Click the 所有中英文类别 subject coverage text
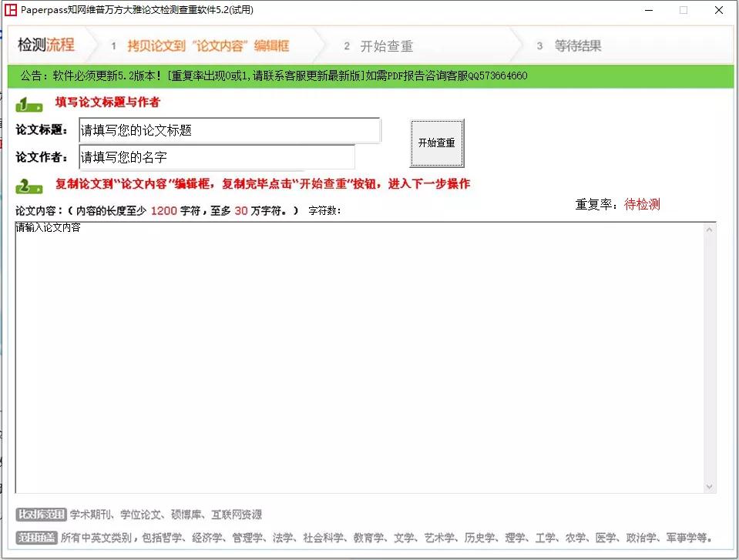This screenshot has height=560, width=739. [x=387, y=538]
